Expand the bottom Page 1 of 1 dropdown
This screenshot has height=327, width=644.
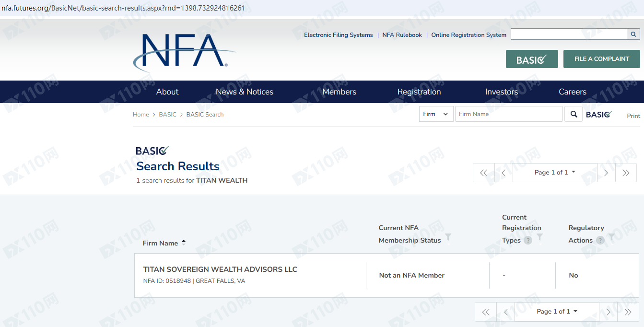click(x=557, y=312)
